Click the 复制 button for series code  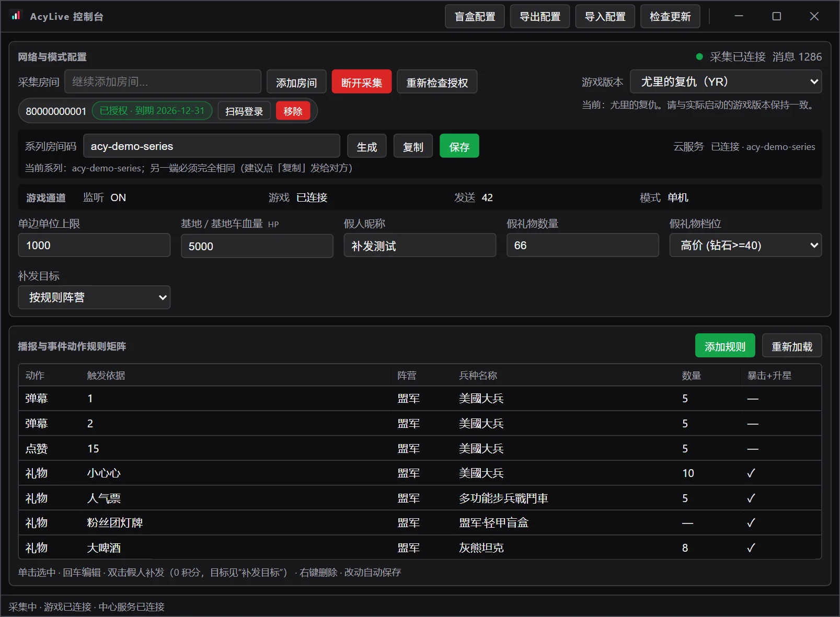pos(413,146)
